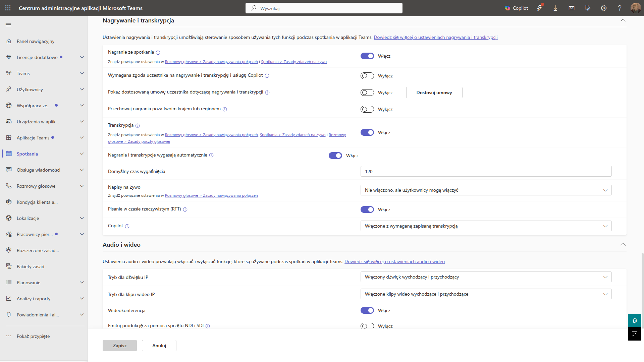Open the settings gear icon
Screen dimensions: 644x362
click(x=604, y=8)
